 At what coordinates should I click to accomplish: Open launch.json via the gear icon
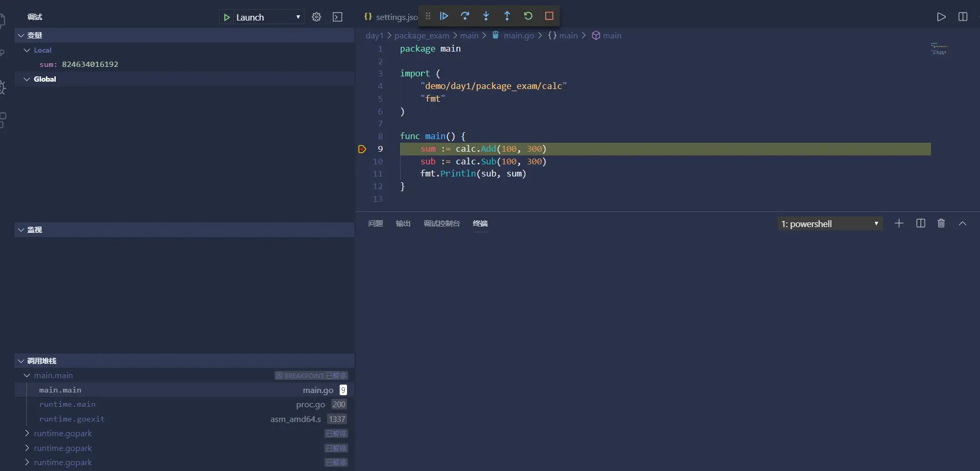click(x=316, y=17)
